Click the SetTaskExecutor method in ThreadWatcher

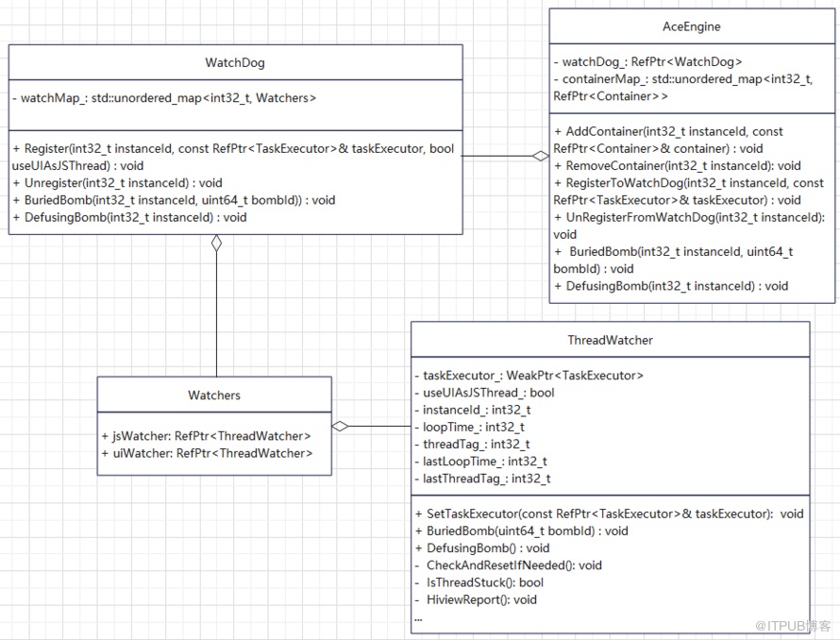609,514
